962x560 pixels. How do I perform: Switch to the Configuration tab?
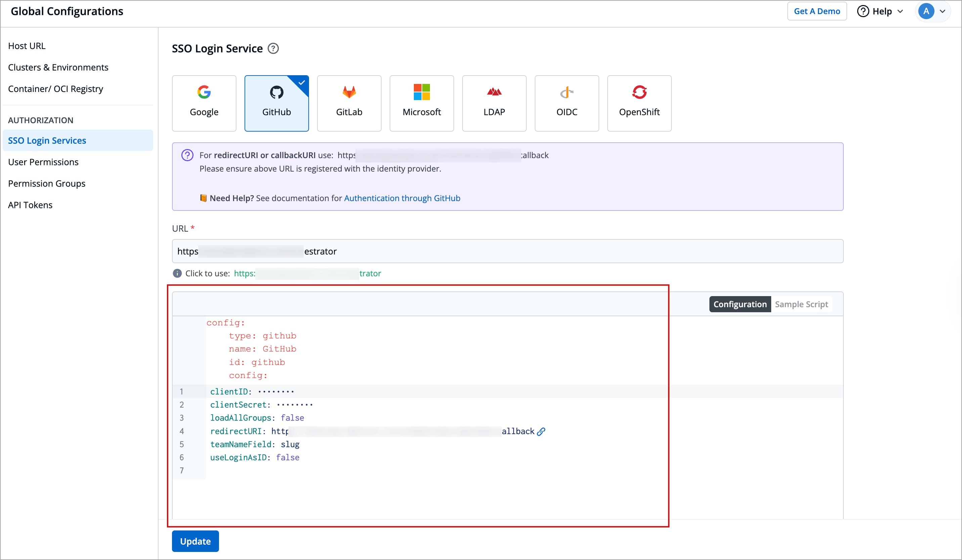click(739, 305)
